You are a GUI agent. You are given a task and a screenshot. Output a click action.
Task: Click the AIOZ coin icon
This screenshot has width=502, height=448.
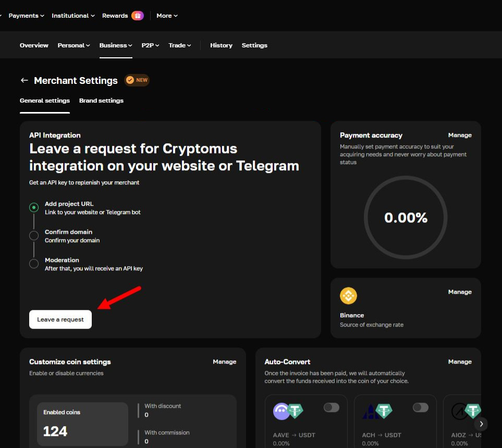tap(459, 412)
